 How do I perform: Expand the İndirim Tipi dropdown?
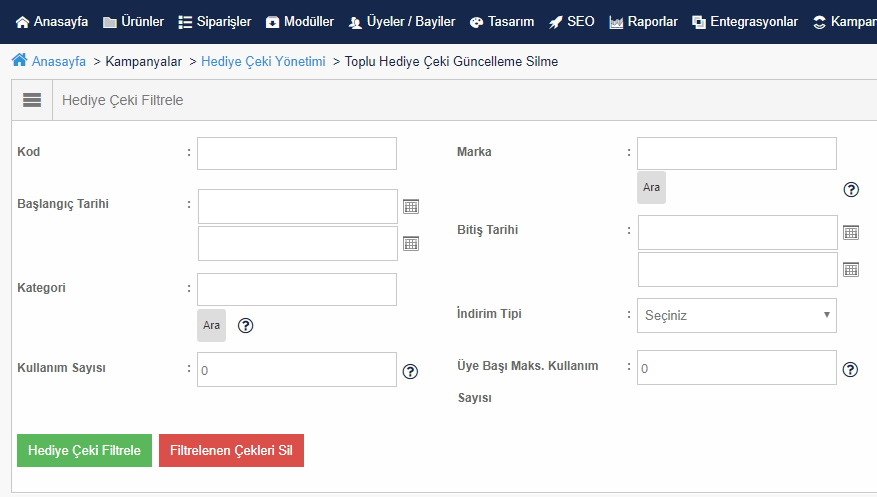[737, 315]
